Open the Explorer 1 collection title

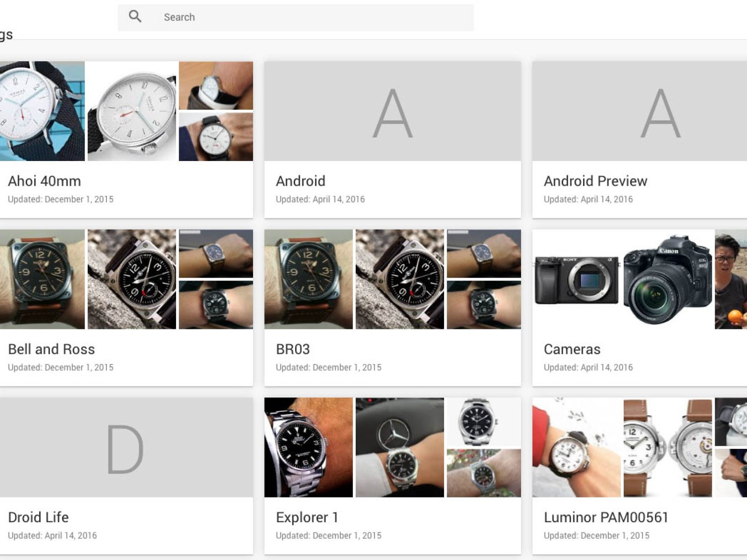pos(307,517)
